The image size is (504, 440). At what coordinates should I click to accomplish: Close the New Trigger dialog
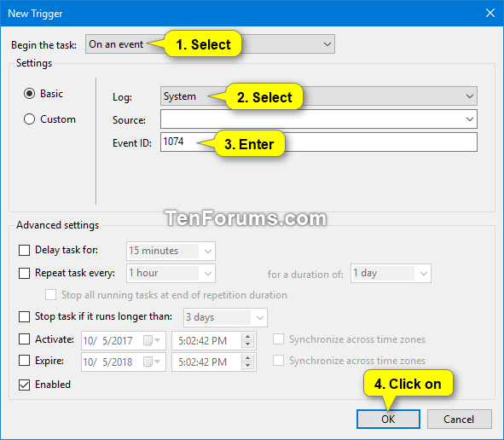point(490,13)
